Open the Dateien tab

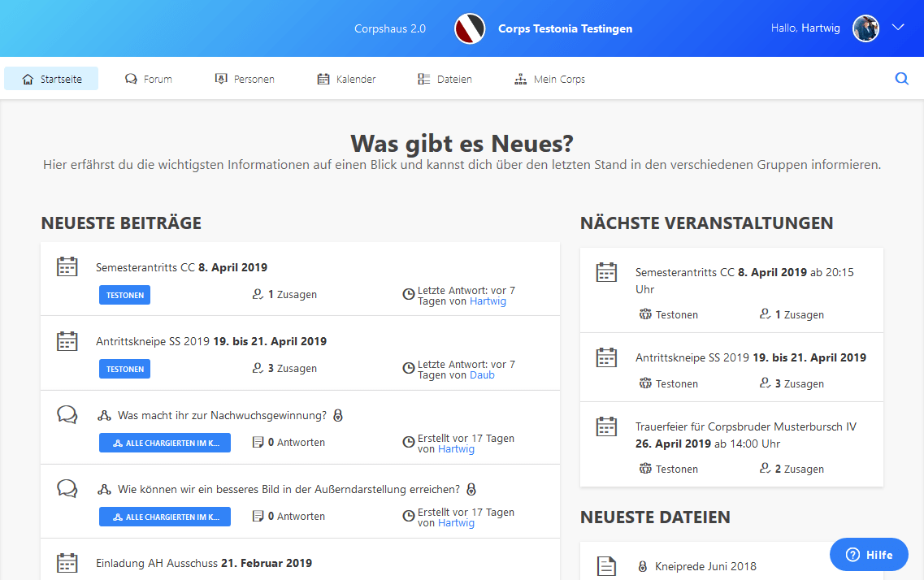(445, 79)
